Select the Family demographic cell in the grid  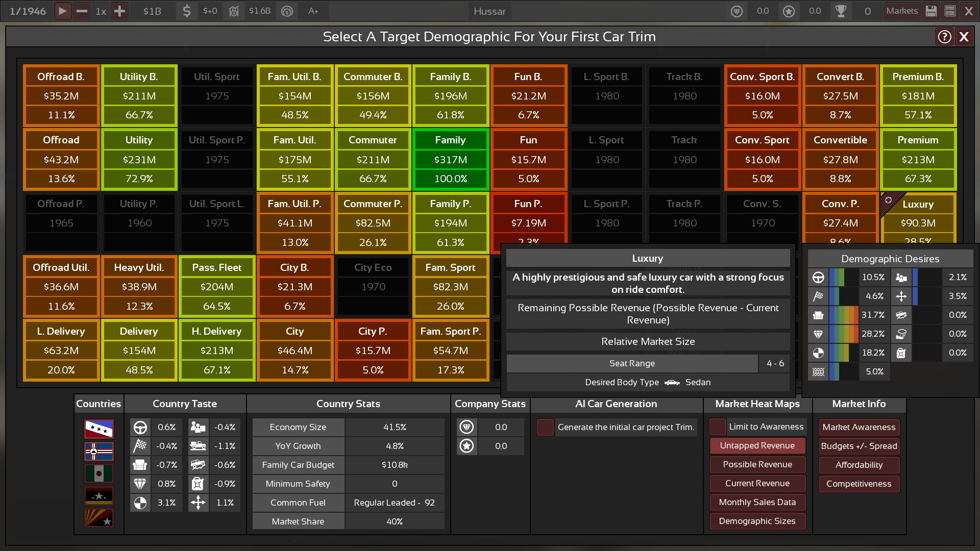coord(451,159)
